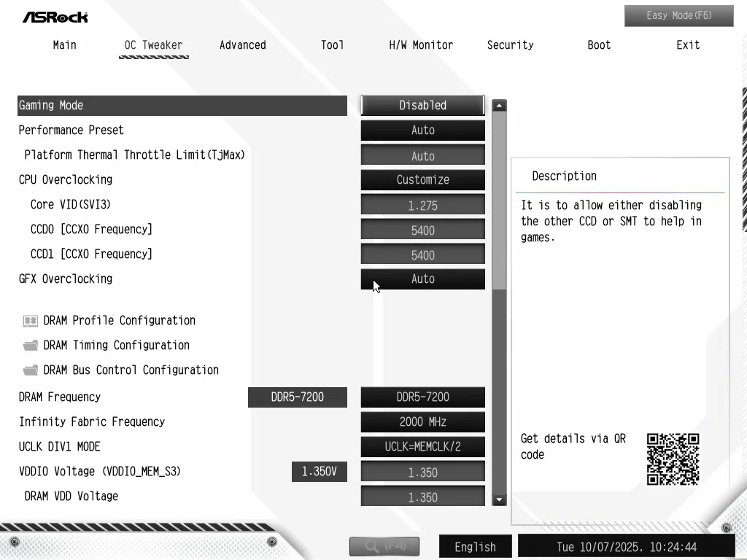Go to the Advanced tab
747x560 pixels.
[x=242, y=45]
